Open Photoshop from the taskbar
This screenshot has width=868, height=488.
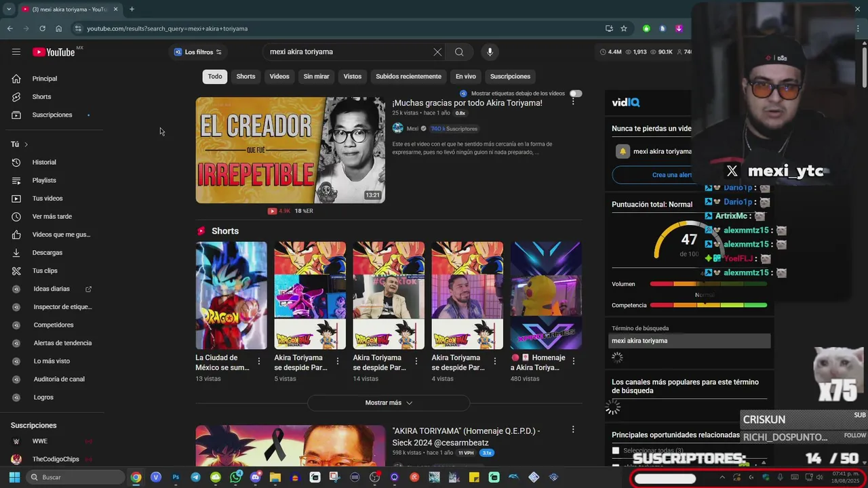pos(176,477)
